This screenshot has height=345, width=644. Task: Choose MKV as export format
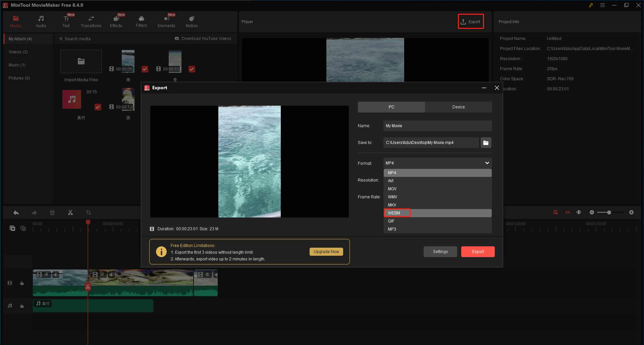click(x=391, y=205)
